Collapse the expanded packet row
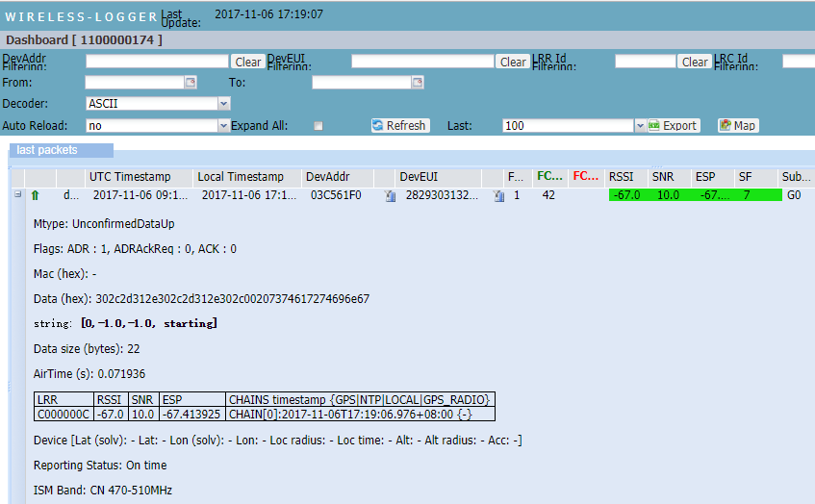The width and height of the screenshot is (815, 504). pos(17,194)
